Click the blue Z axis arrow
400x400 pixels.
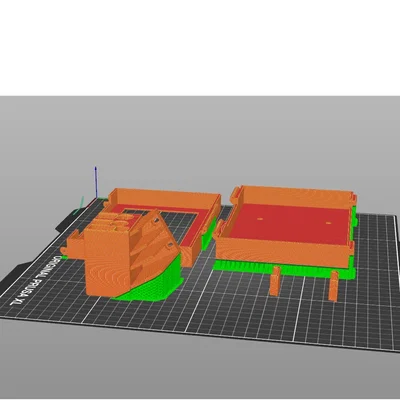[x=96, y=182]
